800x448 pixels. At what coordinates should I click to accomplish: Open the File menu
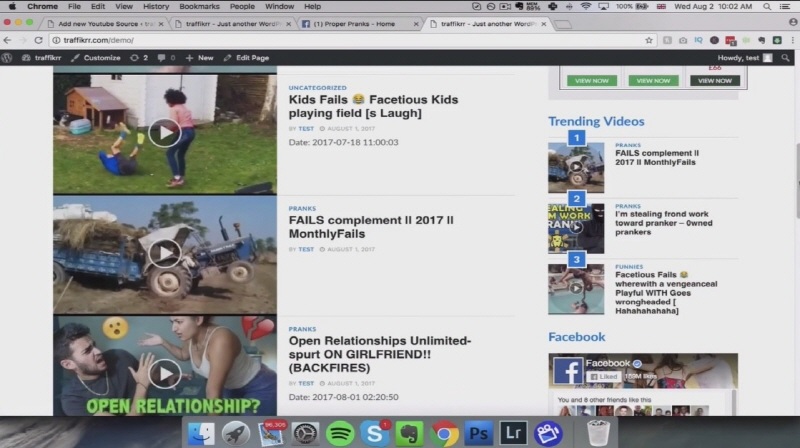[x=74, y=7]
